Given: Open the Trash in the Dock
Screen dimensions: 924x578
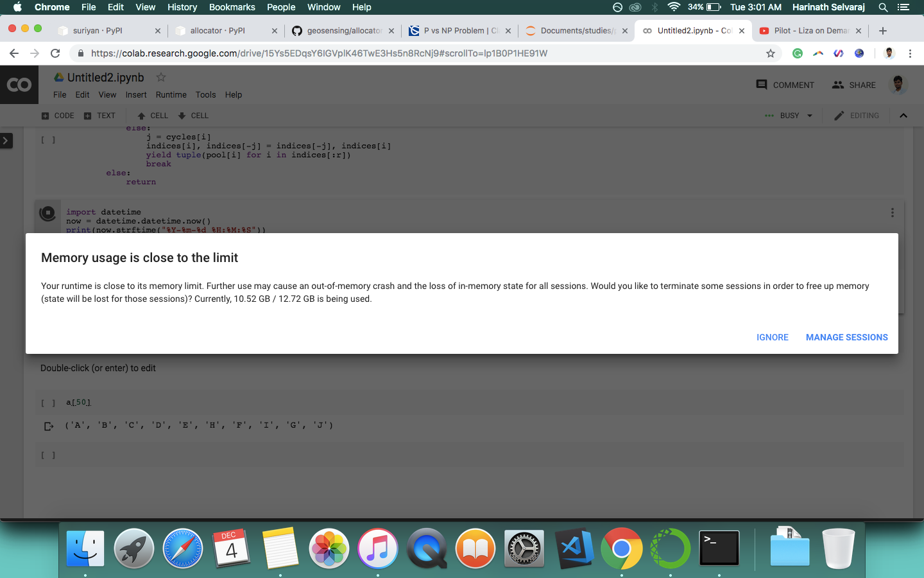Looking at the screenshot, I should point(839,548).
